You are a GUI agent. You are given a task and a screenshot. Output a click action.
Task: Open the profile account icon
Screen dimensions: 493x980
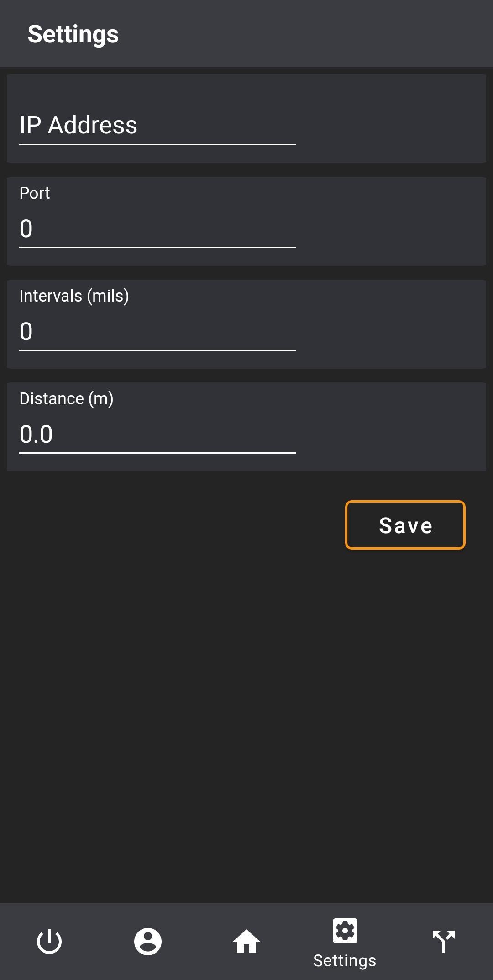[148, 942]
